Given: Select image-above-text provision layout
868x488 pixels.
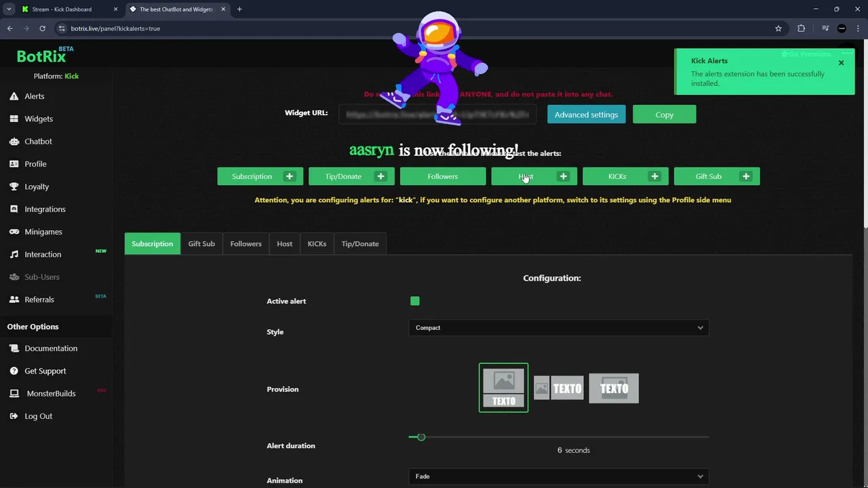Looking at the screenshot, I should pyautogui.click(x=504, y=388).
